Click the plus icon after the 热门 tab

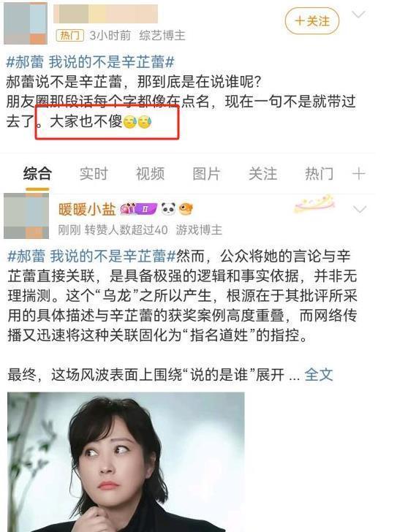coord(359,174)
